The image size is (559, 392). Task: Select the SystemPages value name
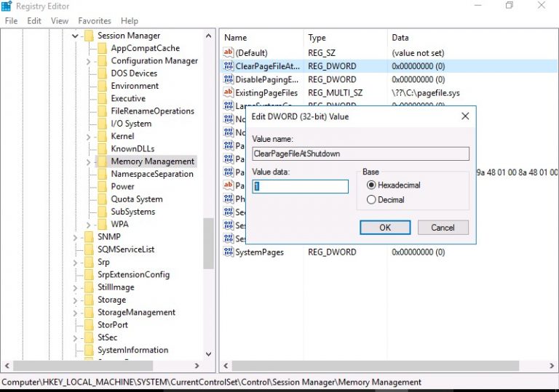[260, 252]
